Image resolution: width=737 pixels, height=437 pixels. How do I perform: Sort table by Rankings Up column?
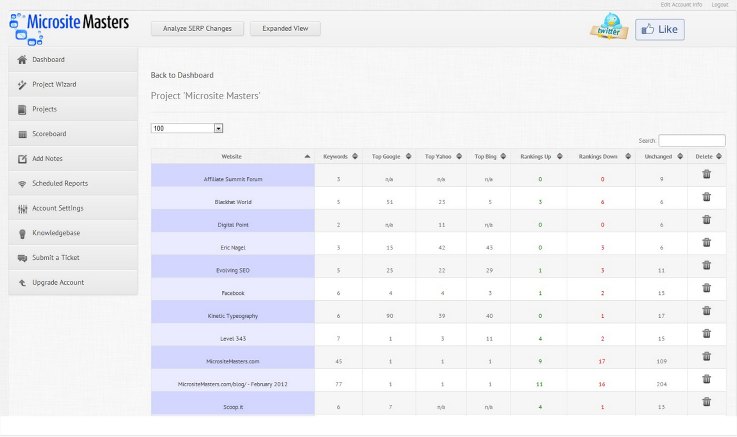[x=540, y=156]
